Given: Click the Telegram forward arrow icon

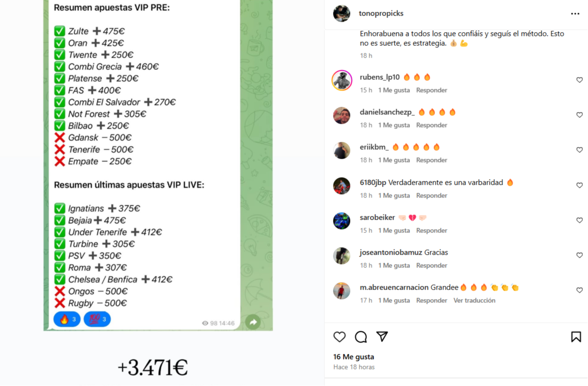Looking at the screenshot, I should [x=253, y=322].
